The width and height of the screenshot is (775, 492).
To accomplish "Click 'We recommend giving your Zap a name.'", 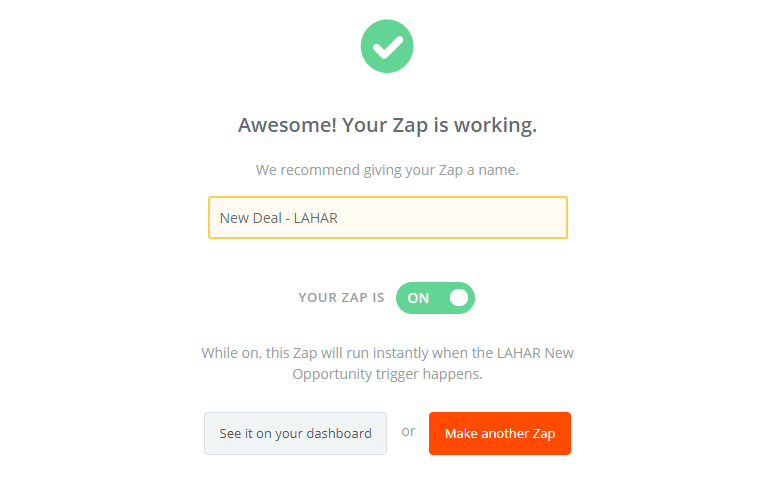I will (387, 170).
